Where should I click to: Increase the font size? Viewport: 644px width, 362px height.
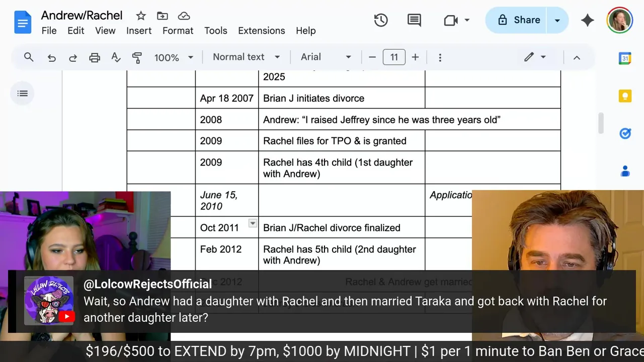click(x=415, y=57)
